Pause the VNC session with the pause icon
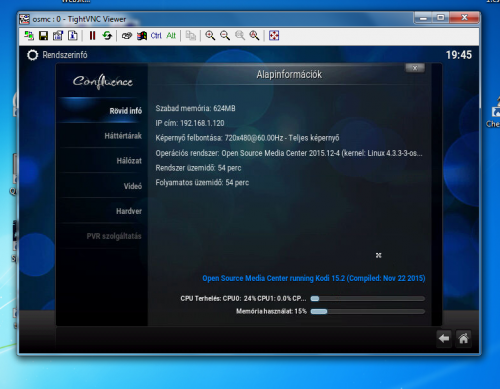Viewport: 500px width, 389px height. click(x=92, y=36)
